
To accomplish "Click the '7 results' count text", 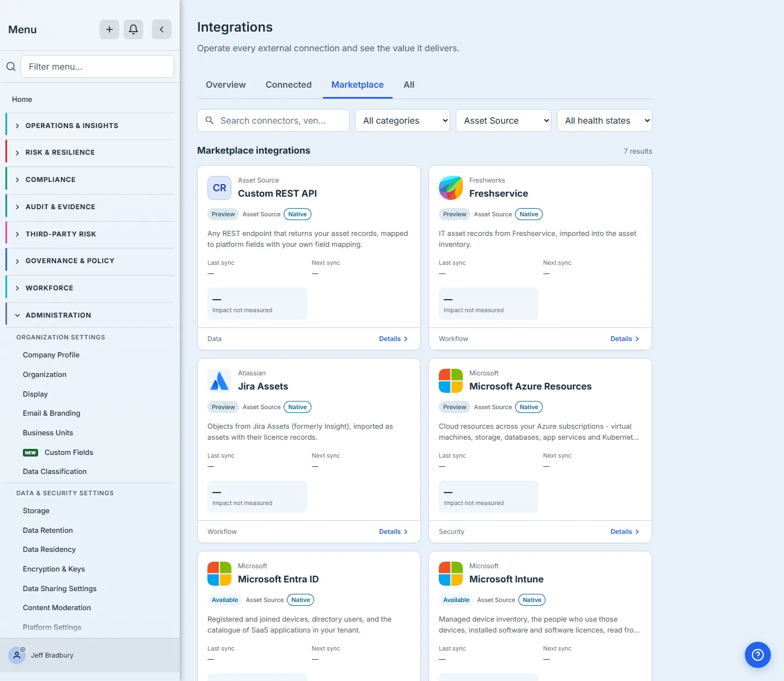I will pos(638,151).
